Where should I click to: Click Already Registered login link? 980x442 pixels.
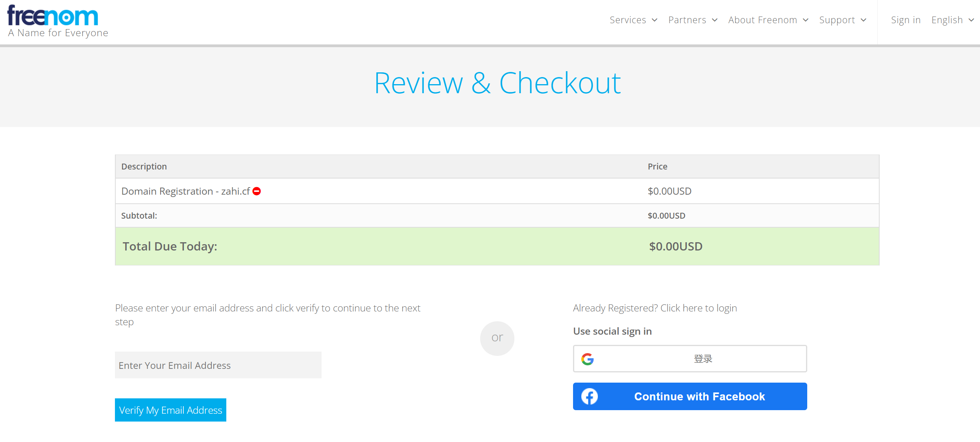point(655,308)
